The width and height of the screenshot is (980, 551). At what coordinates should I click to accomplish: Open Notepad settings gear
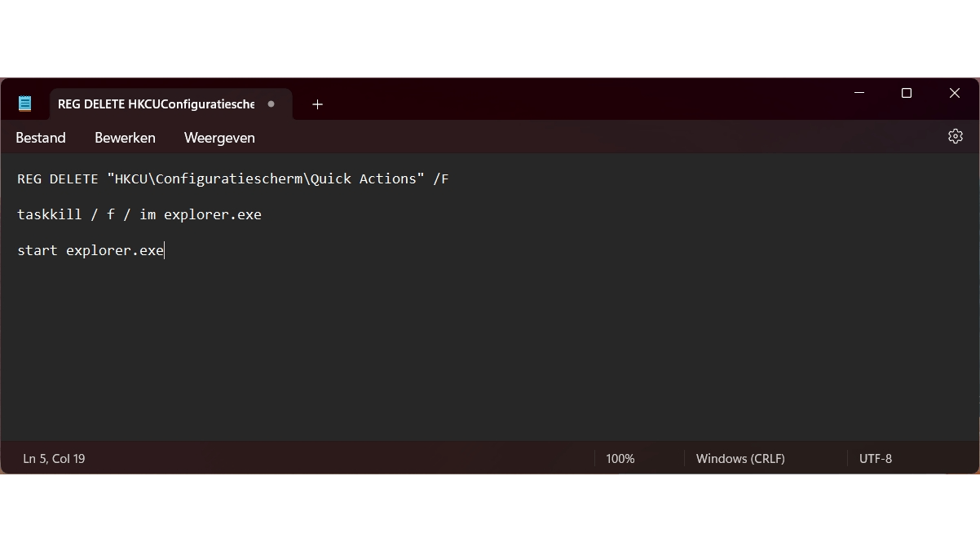tap(956, 137)
